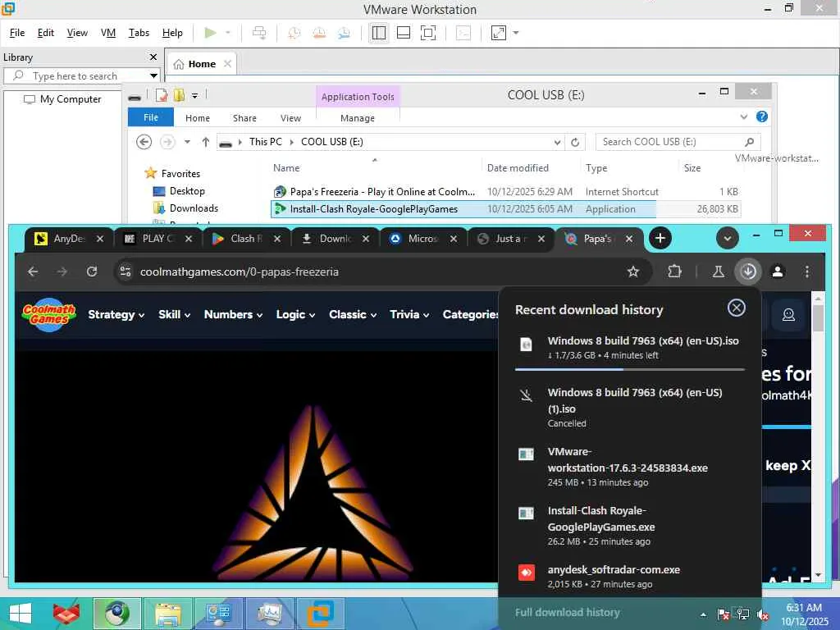
Task: Open VMware Help menu
Action: point(172,33)
